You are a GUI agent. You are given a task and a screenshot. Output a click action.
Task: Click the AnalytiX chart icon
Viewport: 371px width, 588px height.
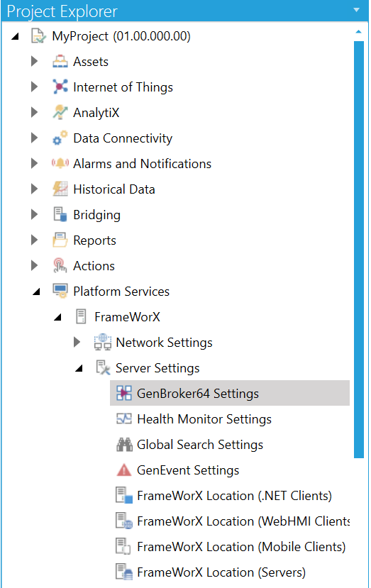coord(60,113)
